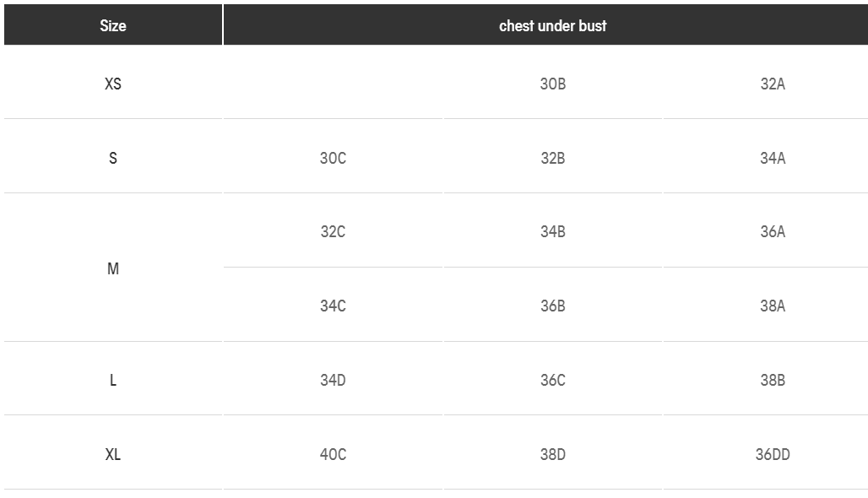Click the 30C size cell
Viewport: 868px width, 498px height.
point(333,158)
